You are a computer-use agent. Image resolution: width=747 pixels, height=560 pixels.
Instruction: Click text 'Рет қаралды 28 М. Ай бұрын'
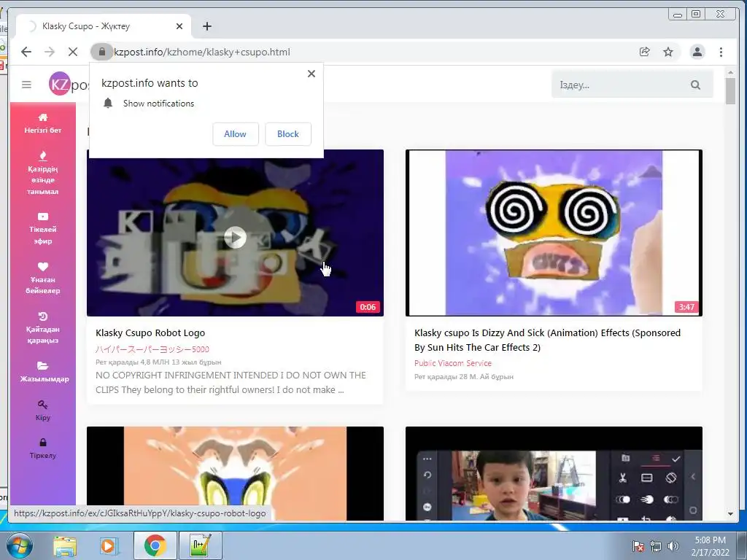point(463,377)
